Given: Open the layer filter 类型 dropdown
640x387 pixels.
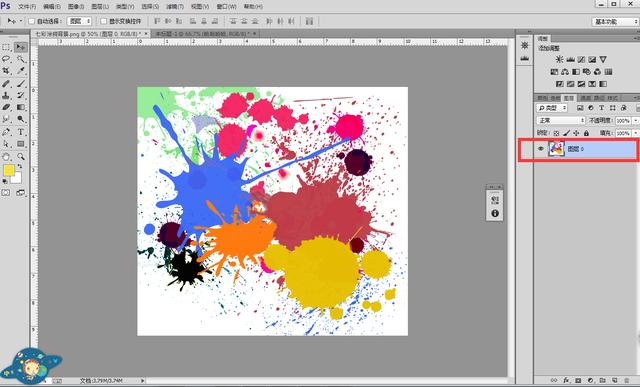Looking at the screenshot, I should click(552, 108).
